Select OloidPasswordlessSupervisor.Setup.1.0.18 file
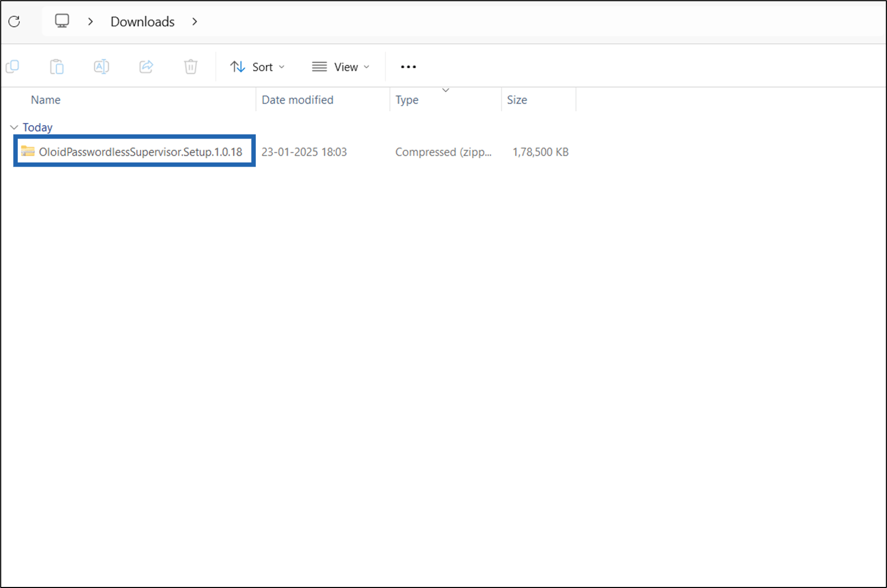Viewport: 887px width, 588px height. pyautogui.click(x=134, y=152)
